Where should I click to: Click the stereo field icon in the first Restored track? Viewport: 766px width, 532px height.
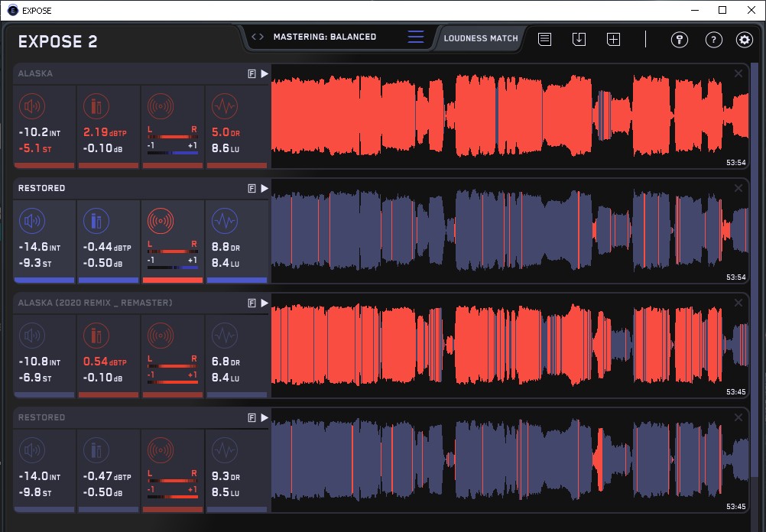[160, 220]
